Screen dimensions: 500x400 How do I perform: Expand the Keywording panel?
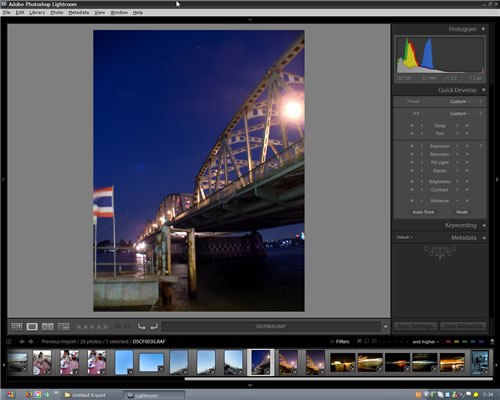point(484,225)
